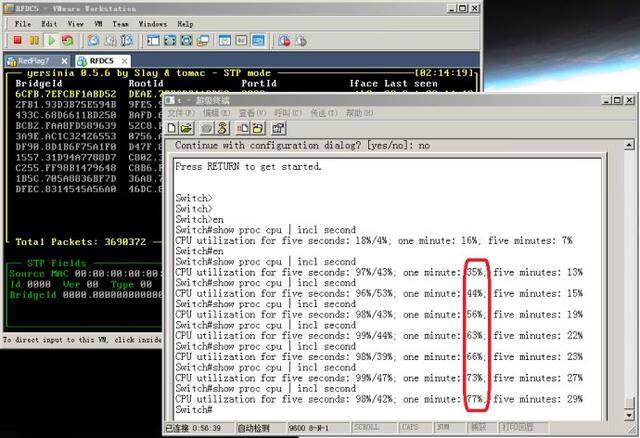
Task: Click the HyperTerminal vertical scrollbar thumb
Action: pyautogui.click(x=629, y=403)
